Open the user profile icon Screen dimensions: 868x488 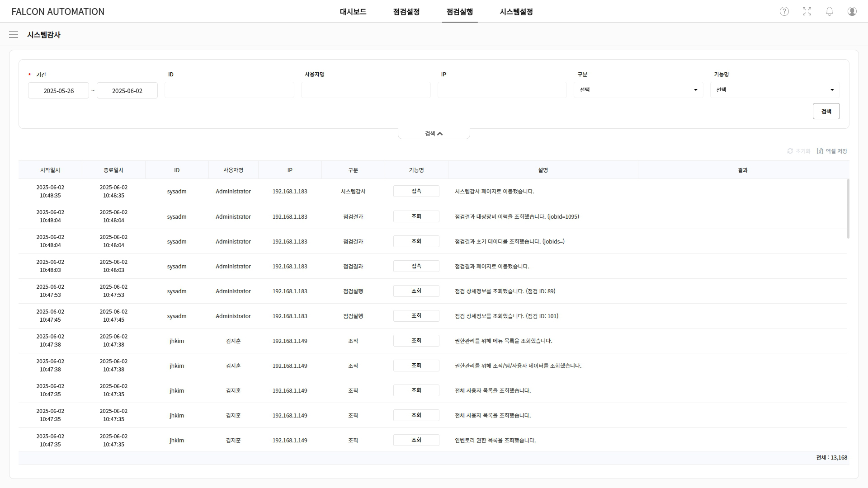click(x=852, y=11)
